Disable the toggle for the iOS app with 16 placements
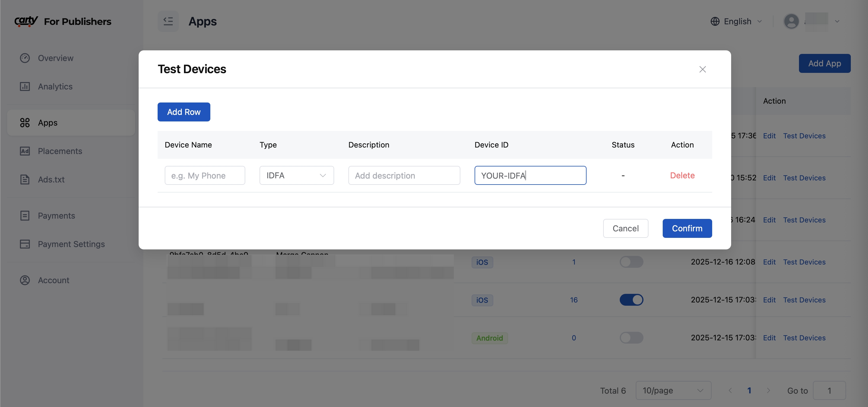868x407 pixels. pyautogui.click(x=631, y=300)
